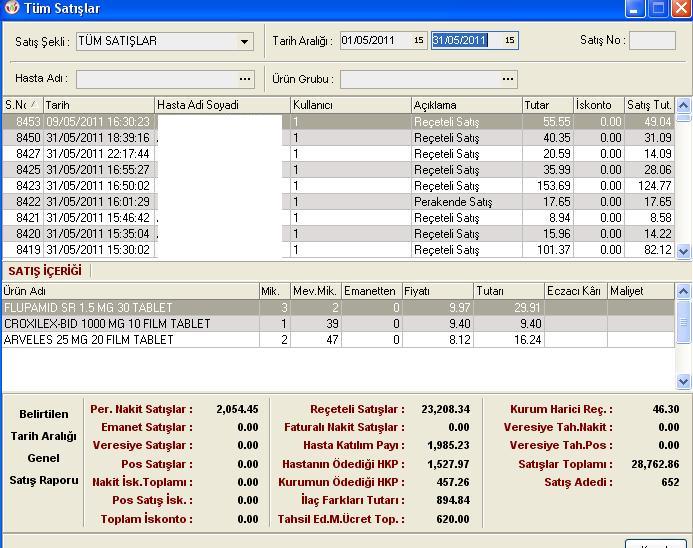Screen dimensions: 693x548
Task: Sort by the Tarih column header
Action: tap(98, 105)
